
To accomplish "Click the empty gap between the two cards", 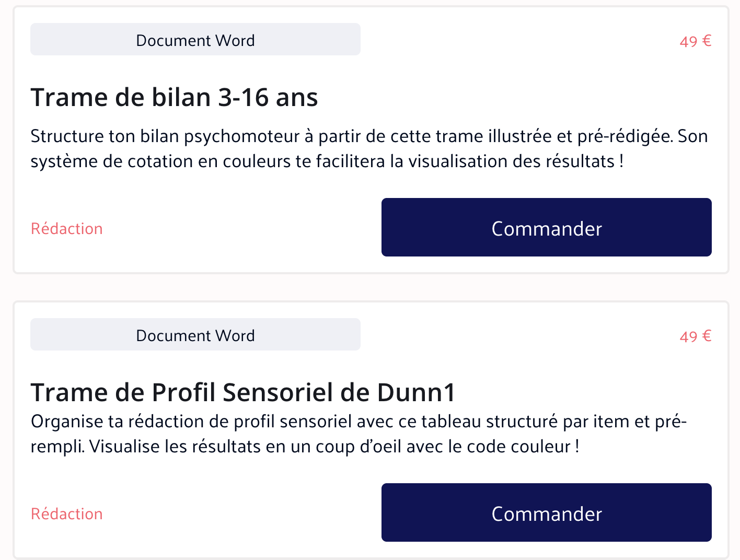I will pyautogui.click(x=370, y=287).
